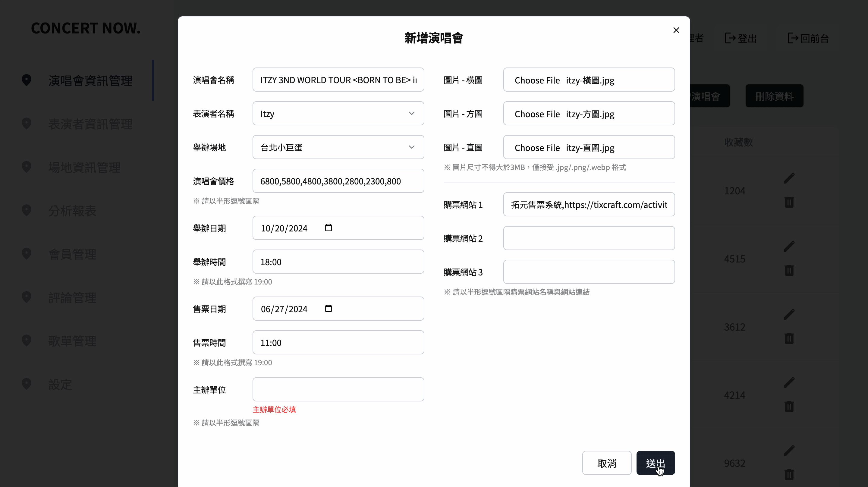868x487 pixels.
Task: Open calendar picker for 舉辦日期
Action: (328, 228)
